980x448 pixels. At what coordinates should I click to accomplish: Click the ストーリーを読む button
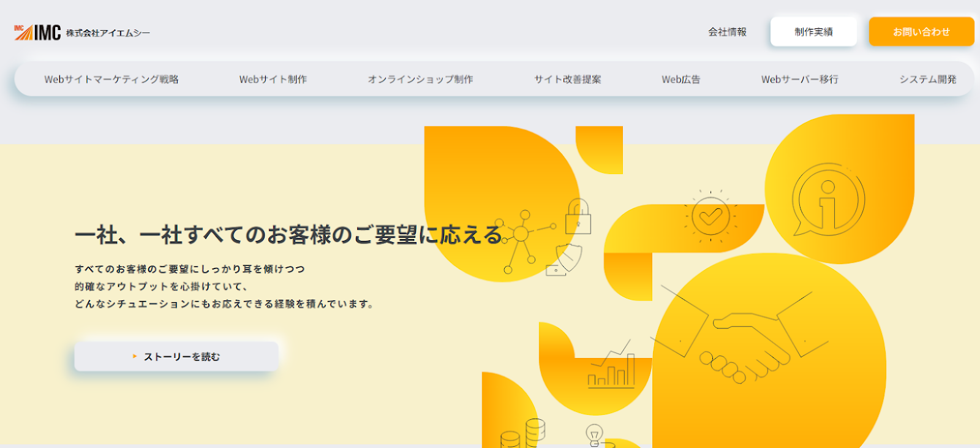pyautogui.click(x=176, y=356)
